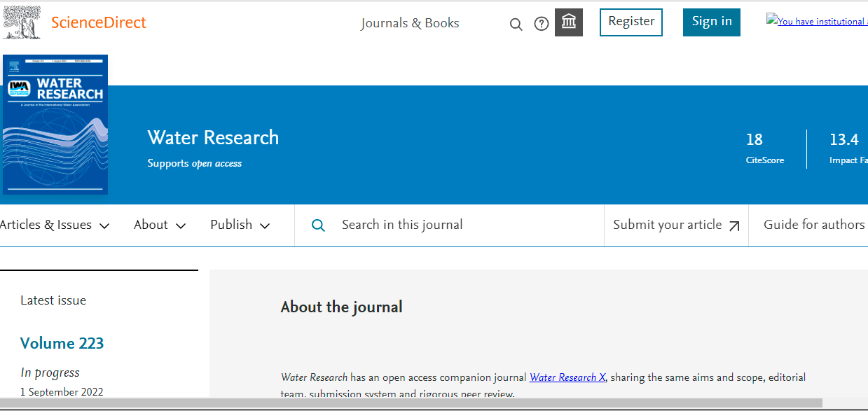
Task: Click the Register button
Action: point(631,22)
